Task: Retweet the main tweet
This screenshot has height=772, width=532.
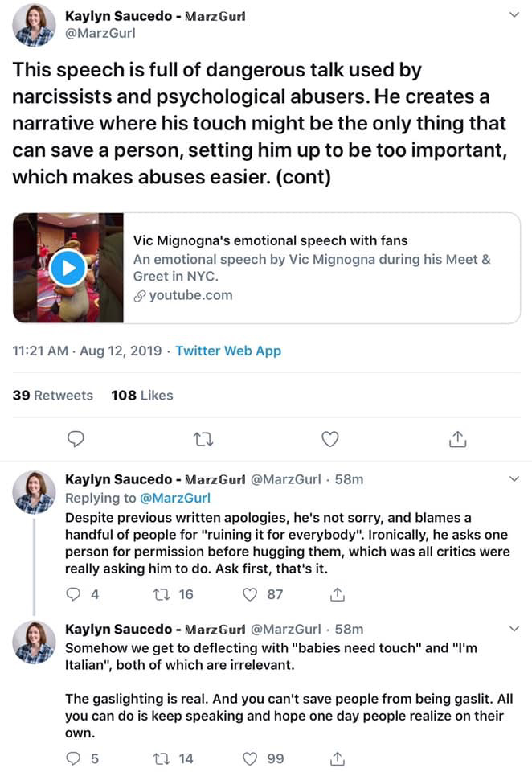Action: (203, 439)
